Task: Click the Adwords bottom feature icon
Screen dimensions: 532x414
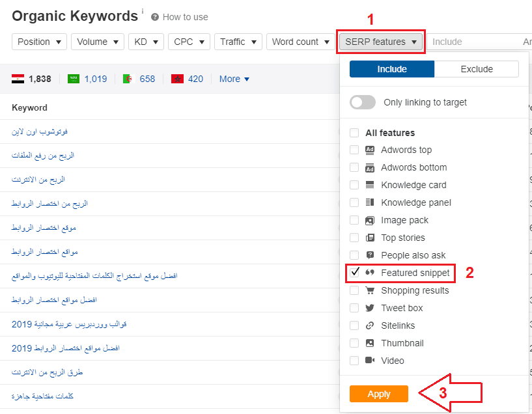Action: tap(370, 167)
